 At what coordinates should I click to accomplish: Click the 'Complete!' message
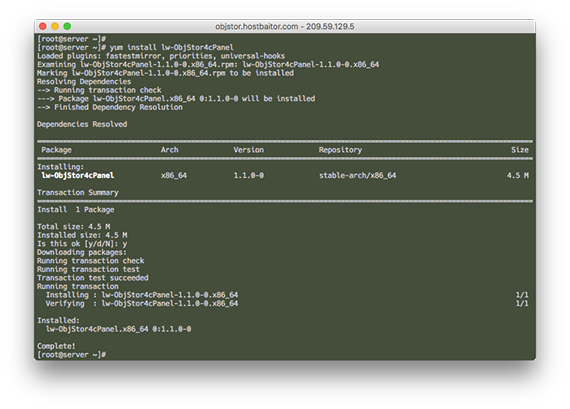56,346
